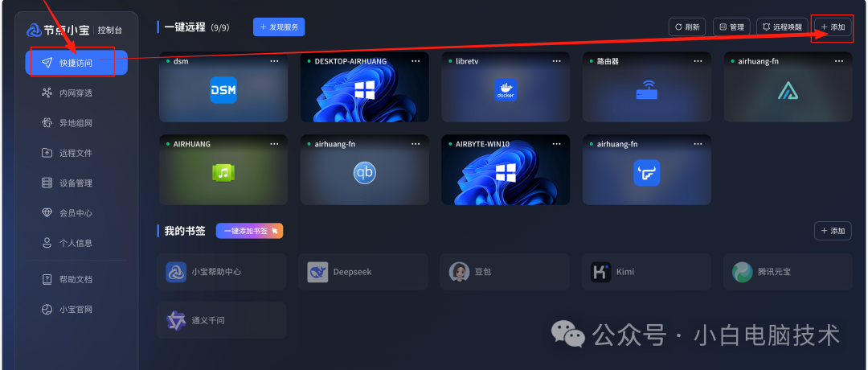Click the 发现服务 button

tap(279, 27)
